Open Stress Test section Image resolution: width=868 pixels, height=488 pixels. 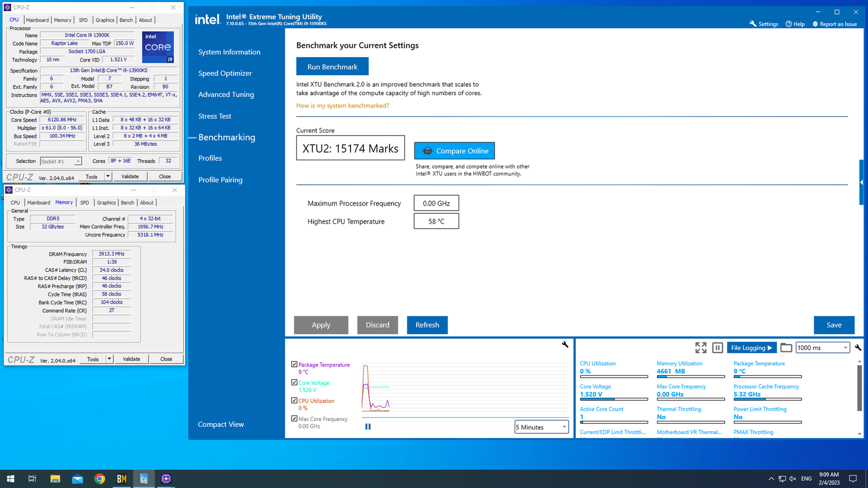click(215, 116)
